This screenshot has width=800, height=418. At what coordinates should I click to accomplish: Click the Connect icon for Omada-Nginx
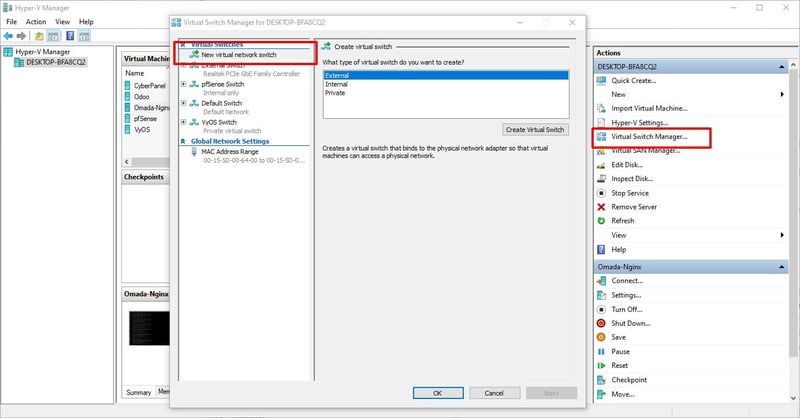coord(601,281)
